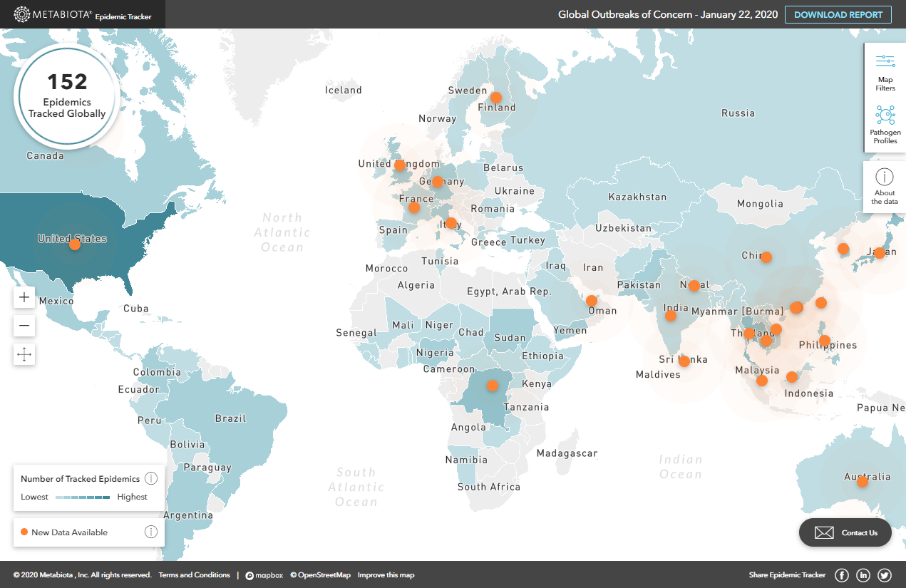This screenshot has height=588, width=906.
Task: Click the Iceland label on the map
Action: [x=344, y=91]
